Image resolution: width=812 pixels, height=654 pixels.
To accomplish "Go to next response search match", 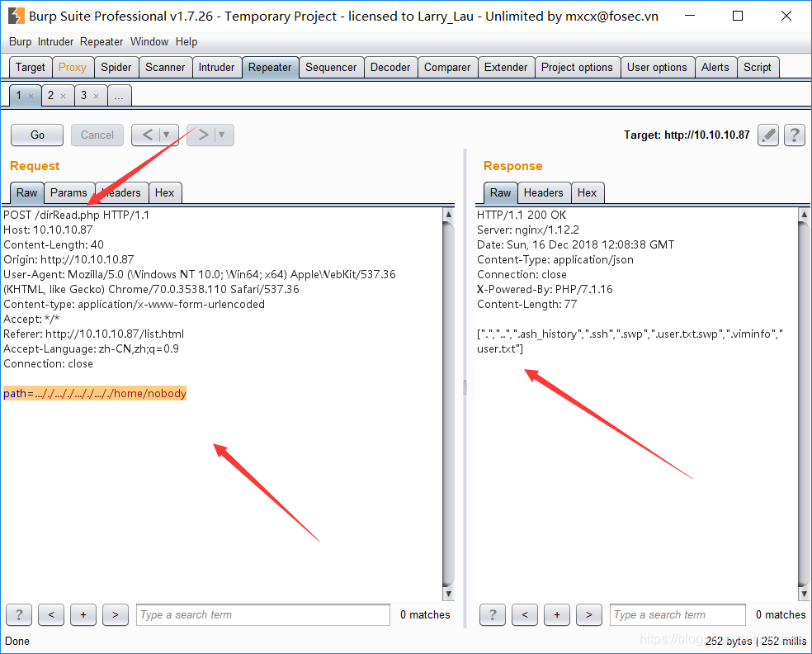I will coord(589,614).
